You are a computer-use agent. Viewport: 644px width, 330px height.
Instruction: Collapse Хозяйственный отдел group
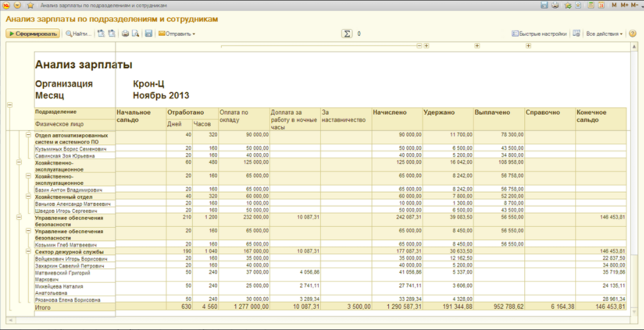28,196
